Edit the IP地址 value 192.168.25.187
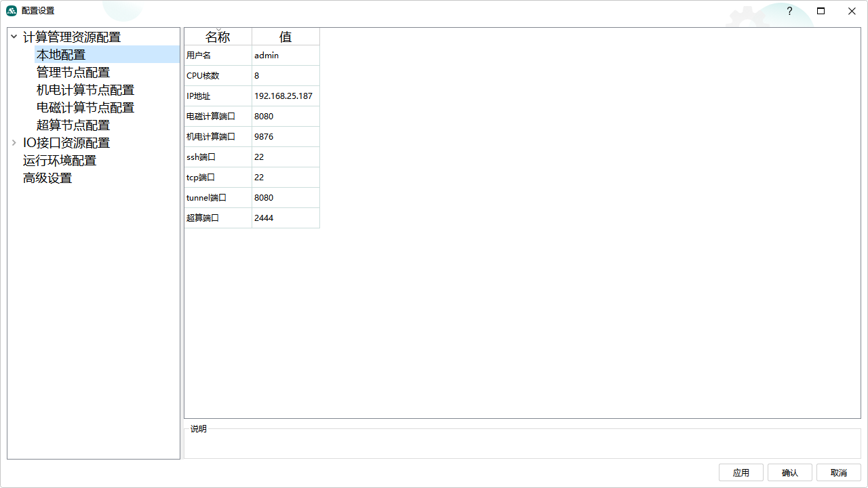This screenshot has height=488, width=868. [285, 96]
